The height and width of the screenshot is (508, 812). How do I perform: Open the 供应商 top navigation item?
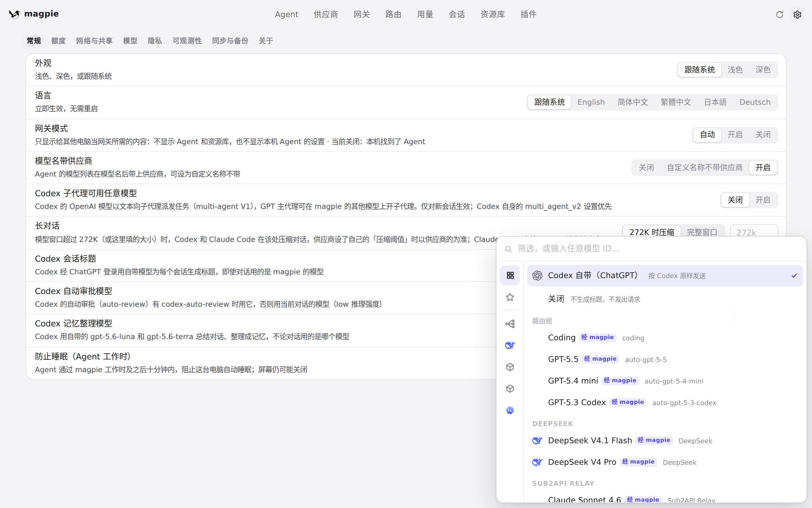pyautogui.click(x=325, y=15)
